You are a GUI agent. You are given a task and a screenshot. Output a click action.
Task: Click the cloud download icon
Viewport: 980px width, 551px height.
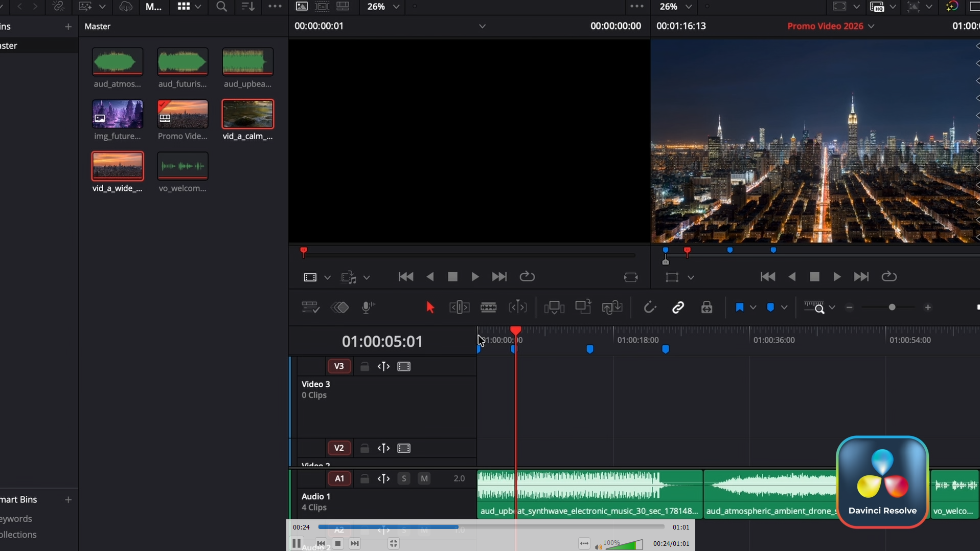click(125, 7)
